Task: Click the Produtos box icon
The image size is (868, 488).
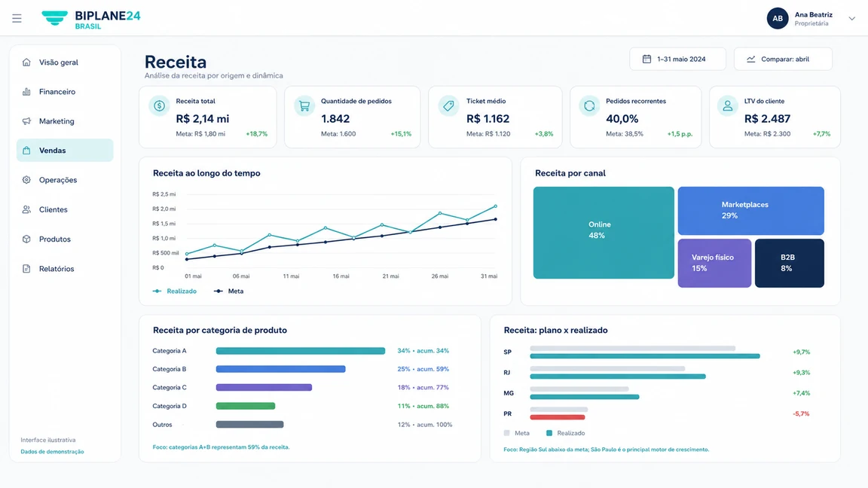Action: 26,239
